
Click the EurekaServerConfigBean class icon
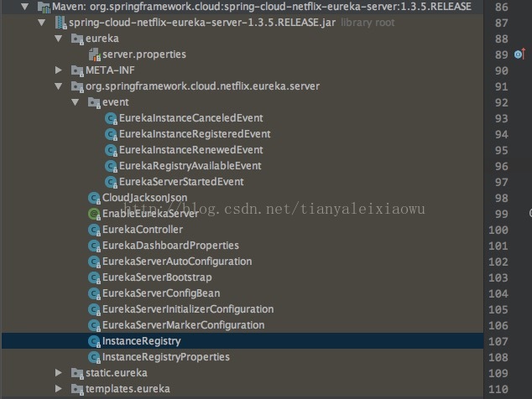[94, 293]
